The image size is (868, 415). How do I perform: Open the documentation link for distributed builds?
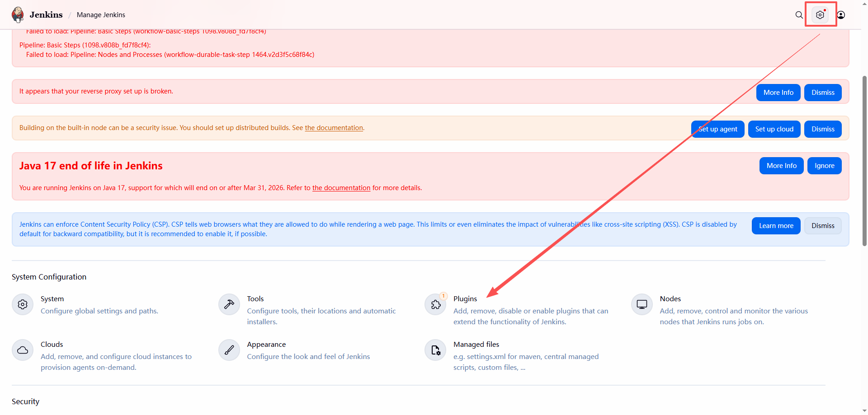pyautogui.click(x=334, y=128)
